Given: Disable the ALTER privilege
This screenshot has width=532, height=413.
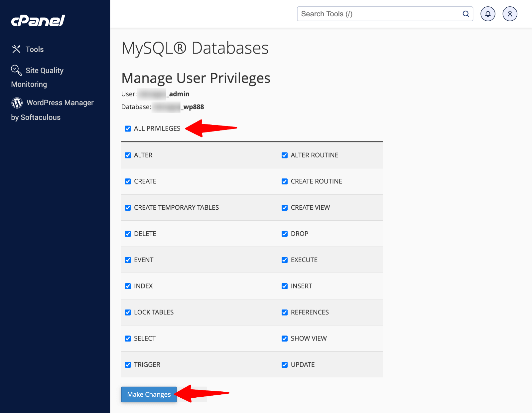Looking at the screenshot, I should tap(128, 155).
